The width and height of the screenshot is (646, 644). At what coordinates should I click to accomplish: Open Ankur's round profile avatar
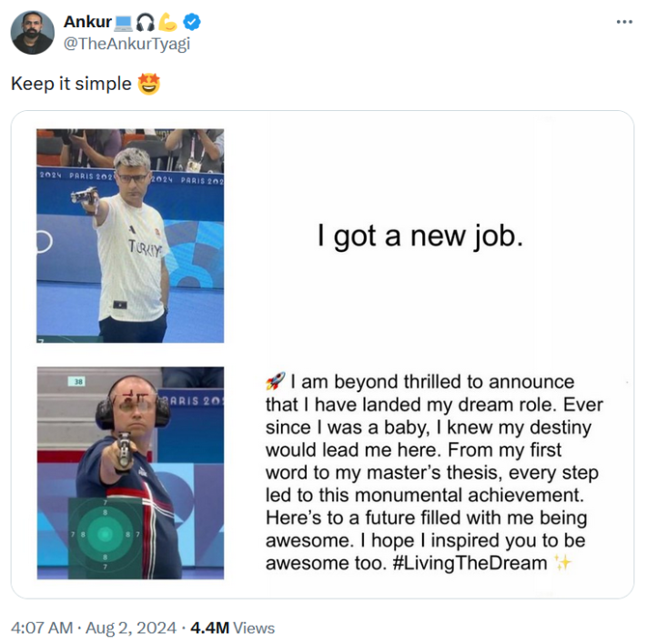coord(32,33)
